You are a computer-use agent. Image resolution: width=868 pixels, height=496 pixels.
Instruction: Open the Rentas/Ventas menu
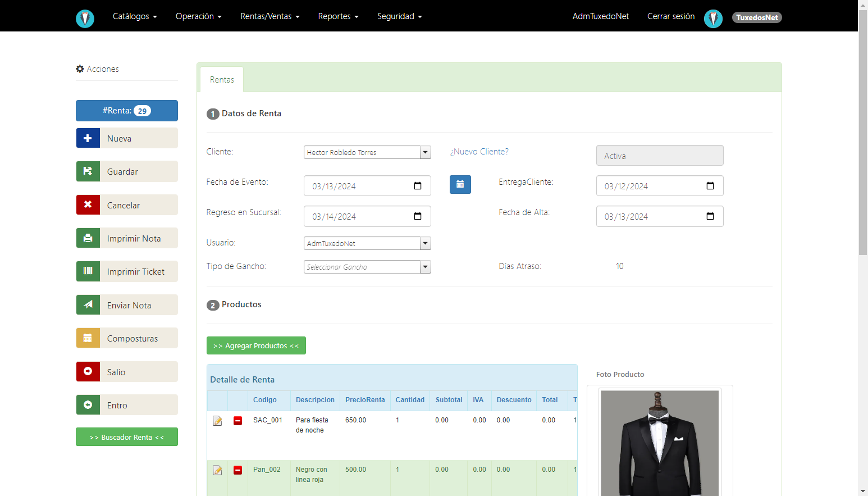click(270, 16)
